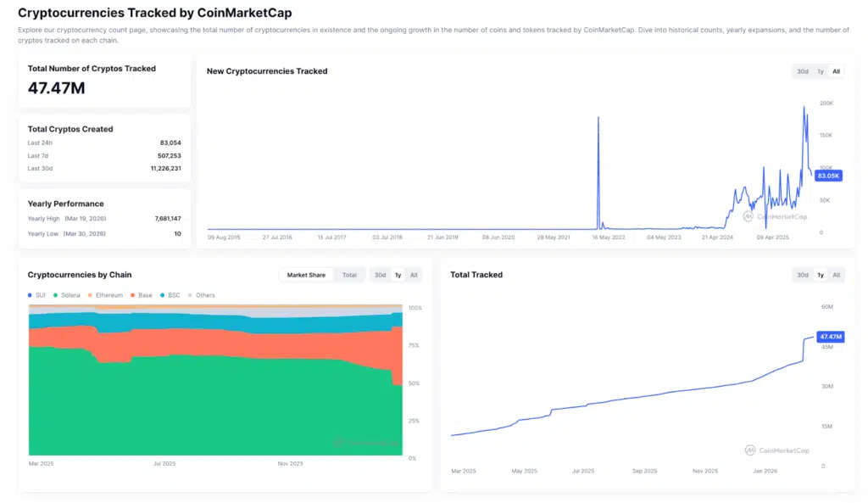Click the green area of the chain chart
This screenshot has width=868, height=503.
click(x=212, y=399)
